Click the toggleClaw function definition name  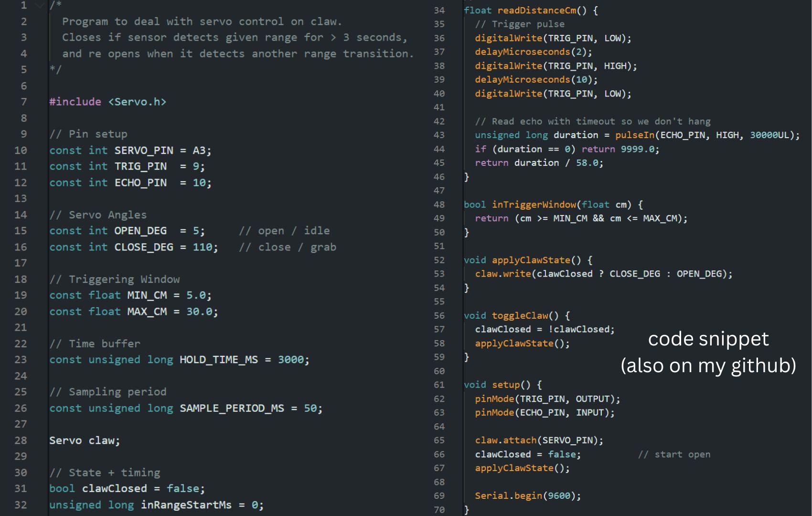[520, 315]
